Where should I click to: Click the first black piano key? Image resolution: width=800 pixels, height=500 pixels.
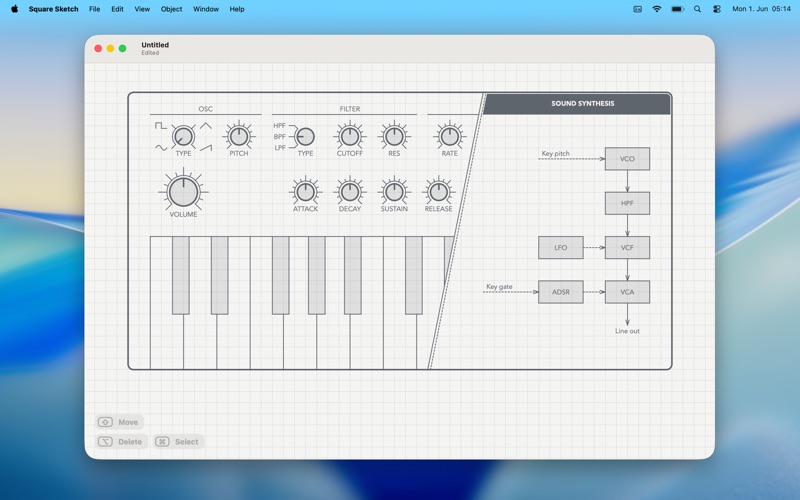pos(181,275)
